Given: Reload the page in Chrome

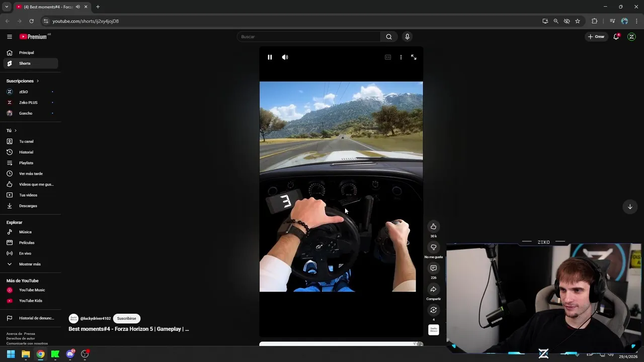Looking at the screenshot, I should (31, 21).
